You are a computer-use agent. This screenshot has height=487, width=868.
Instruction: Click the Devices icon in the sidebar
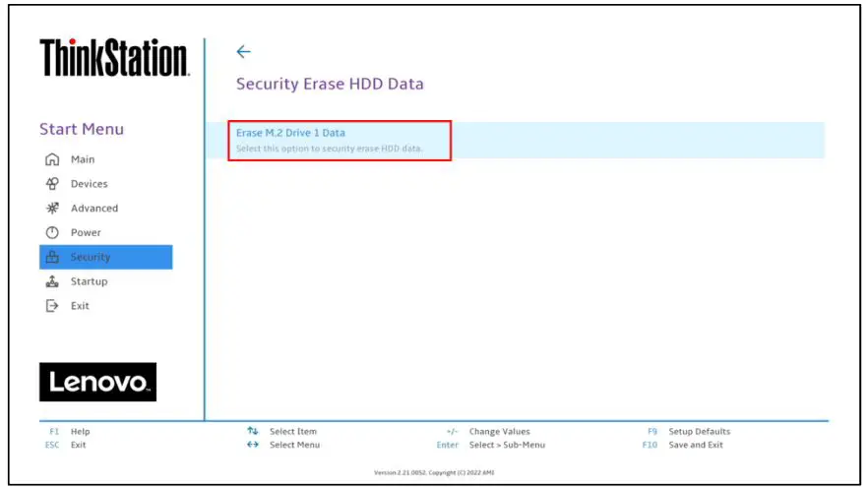[x=52, y=184]
